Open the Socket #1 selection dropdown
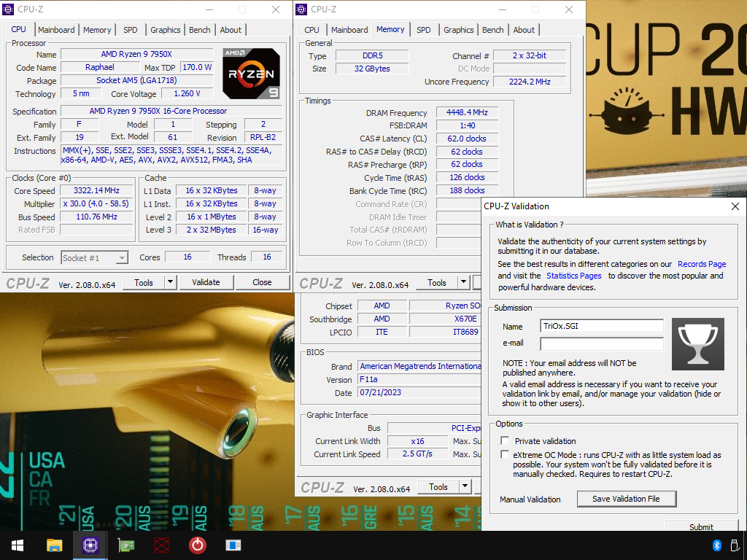Image resolution: width=747 pixels, height=560 pixels. point(95,257)
